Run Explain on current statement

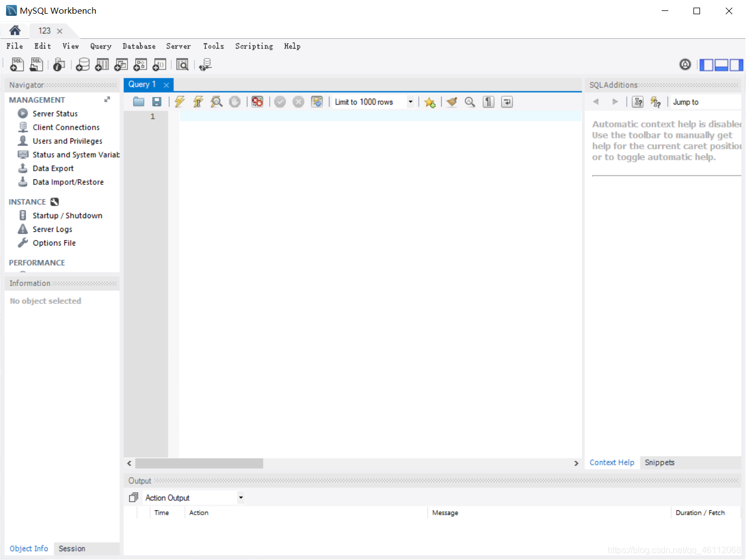point(216,102)
